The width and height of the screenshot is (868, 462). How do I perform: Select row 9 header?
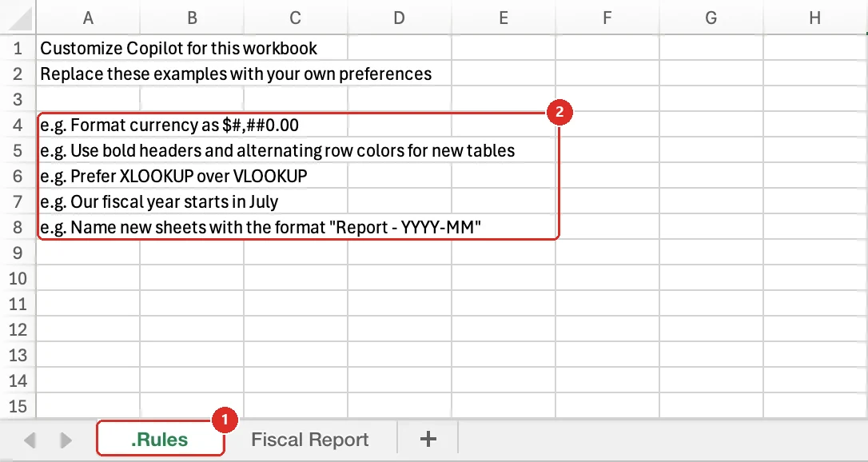(18, 253)
